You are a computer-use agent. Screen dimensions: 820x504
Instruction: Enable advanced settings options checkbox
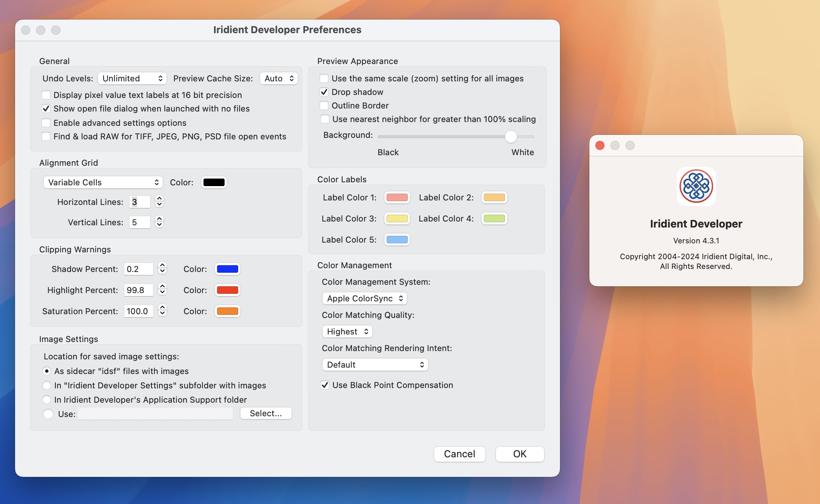46,123
